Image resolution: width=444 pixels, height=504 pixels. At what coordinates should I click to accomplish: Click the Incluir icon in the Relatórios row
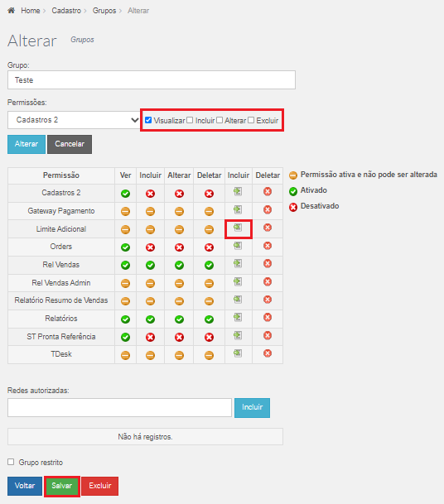click(x=238, y=317)
